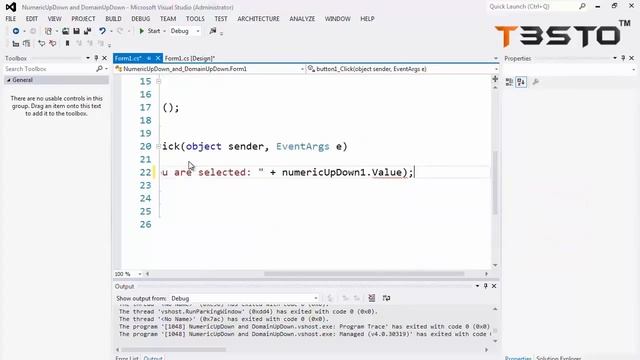The image size is (640, 360).
Task: Open the 100 % zoom level dropdown
Action: tap(128, 274)
